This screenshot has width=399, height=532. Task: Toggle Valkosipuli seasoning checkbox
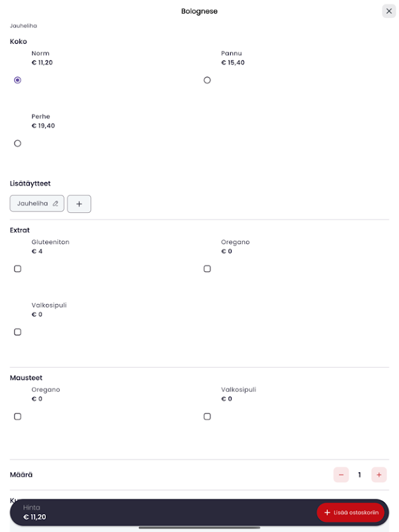pyautogui.click(x=207, y=416)
